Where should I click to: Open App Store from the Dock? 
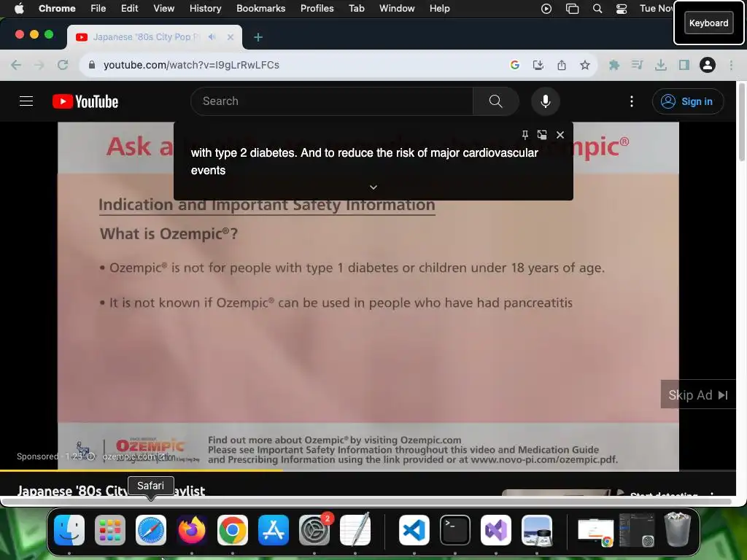click(274, 530)
